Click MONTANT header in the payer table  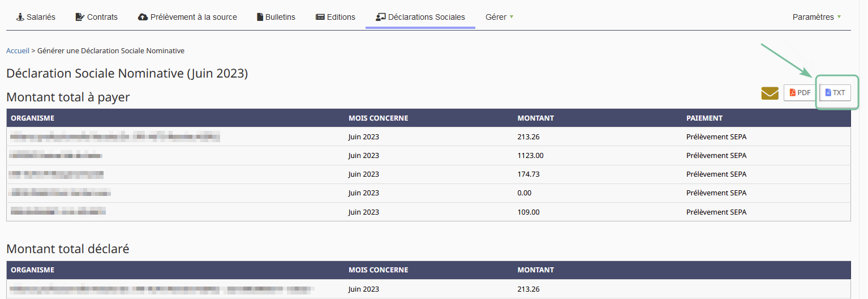535,118
